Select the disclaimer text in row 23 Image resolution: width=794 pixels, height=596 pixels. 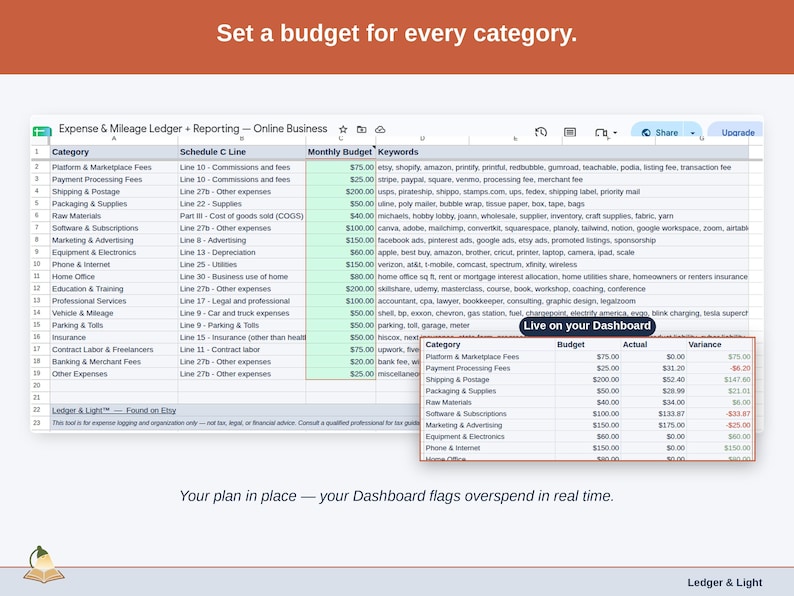pyautogui.click(x=236, y=423)
